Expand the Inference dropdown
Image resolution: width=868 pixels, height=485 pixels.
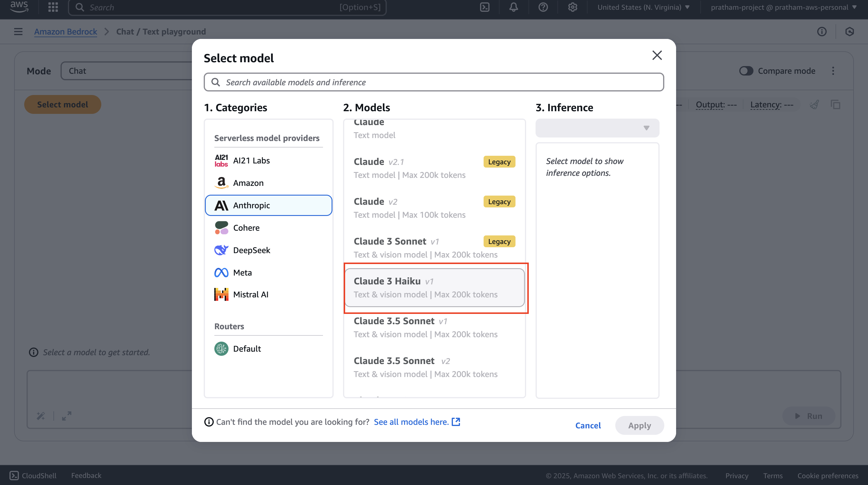coord(597,128)
